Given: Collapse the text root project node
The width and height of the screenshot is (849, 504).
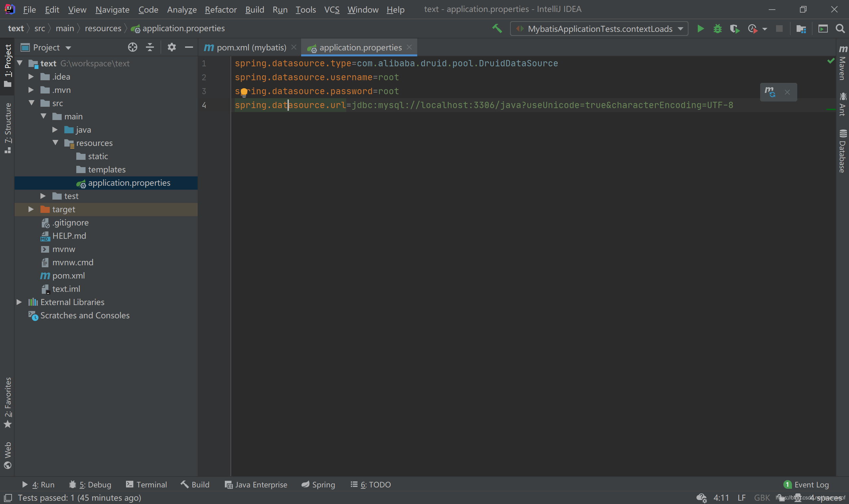Looking at the screenshot, I should tap(20, 63).
